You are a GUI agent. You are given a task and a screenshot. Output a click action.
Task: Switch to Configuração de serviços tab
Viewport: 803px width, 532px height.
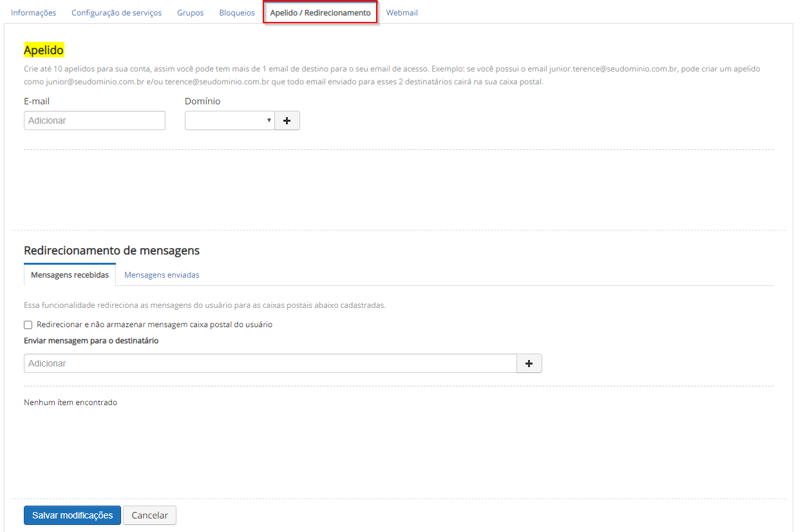pos(117,13)
